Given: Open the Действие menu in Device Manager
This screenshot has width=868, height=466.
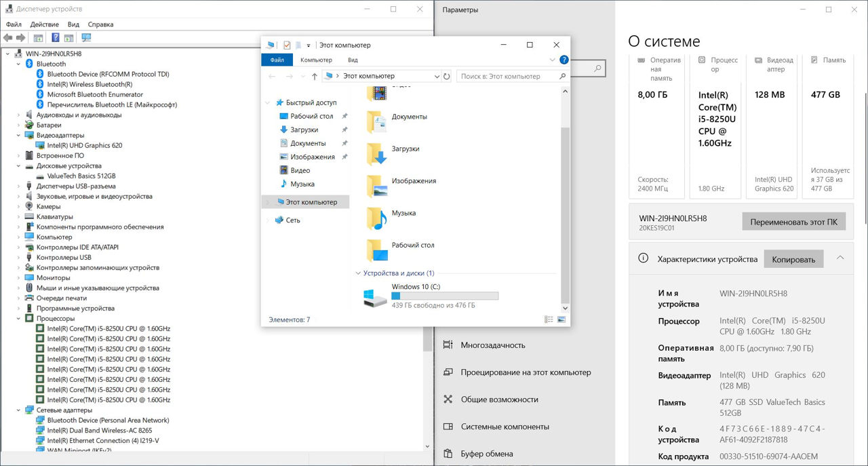Looking at the screenshot, I should coord(44,24).
